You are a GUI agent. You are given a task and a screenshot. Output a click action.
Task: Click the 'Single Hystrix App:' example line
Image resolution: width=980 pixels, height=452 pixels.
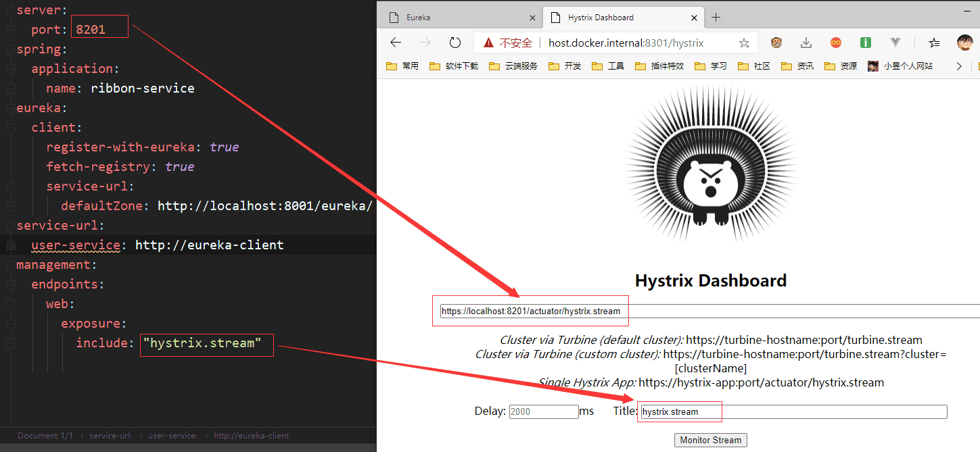(x=711, y=382)
